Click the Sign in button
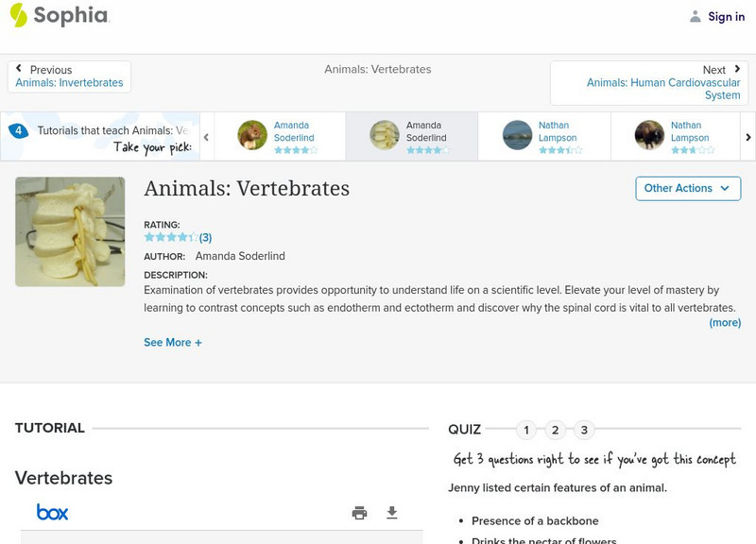 (726, 16)
